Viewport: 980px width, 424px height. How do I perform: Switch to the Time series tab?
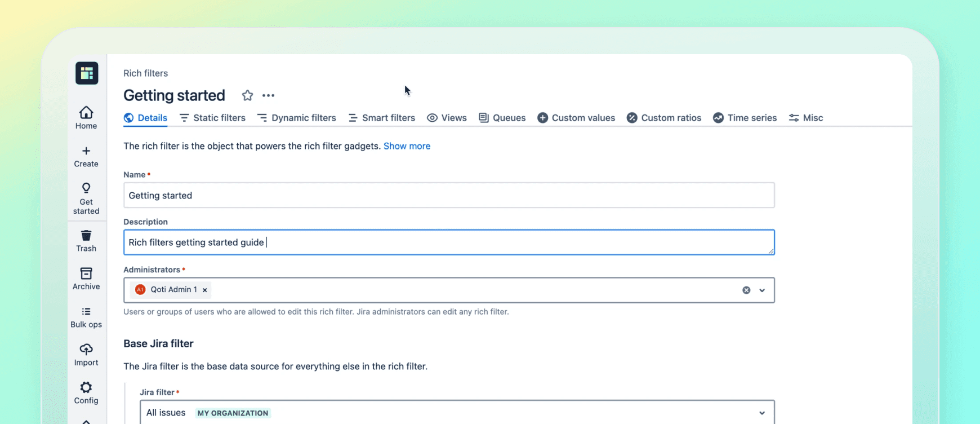(745, 118)
